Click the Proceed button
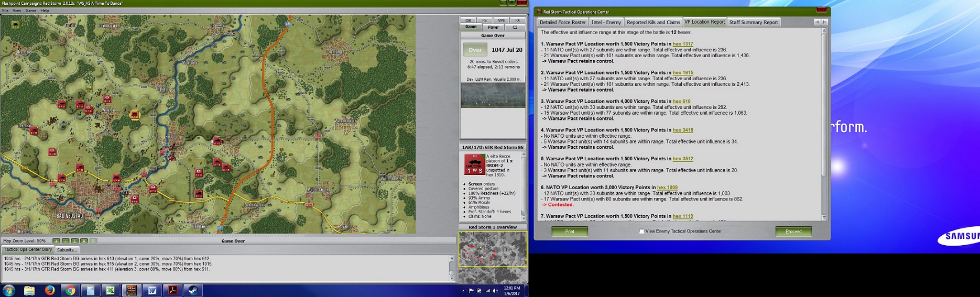The height and width of the screenshot is (297, 980). pos(793,231)
